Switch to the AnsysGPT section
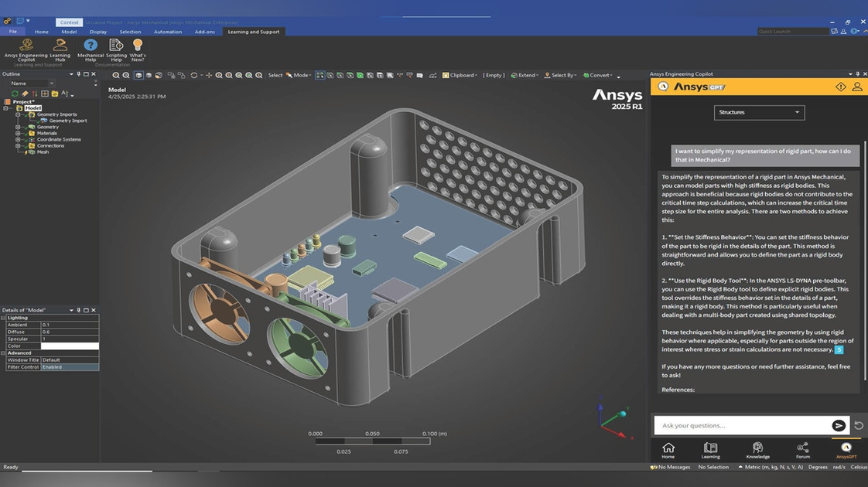This screenshot has width=868, height=487. [x=846, y=450]
